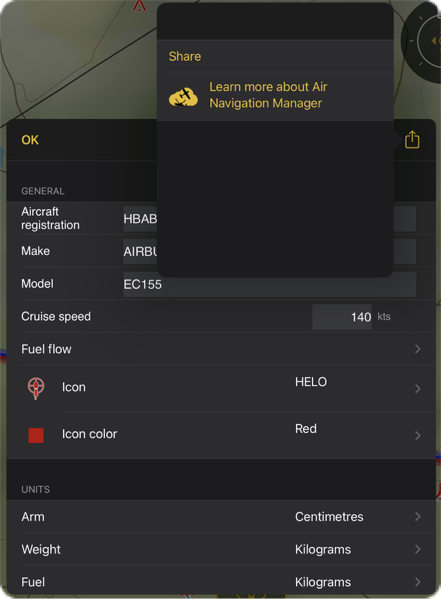Choose Share in the popover menu
The width and height of the screenshot is (441, 599).
tap(185, 56)
